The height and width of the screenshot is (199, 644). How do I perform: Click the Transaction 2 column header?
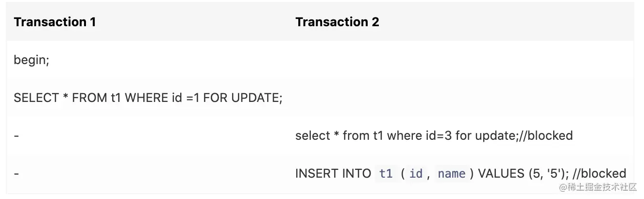(337, 22)
